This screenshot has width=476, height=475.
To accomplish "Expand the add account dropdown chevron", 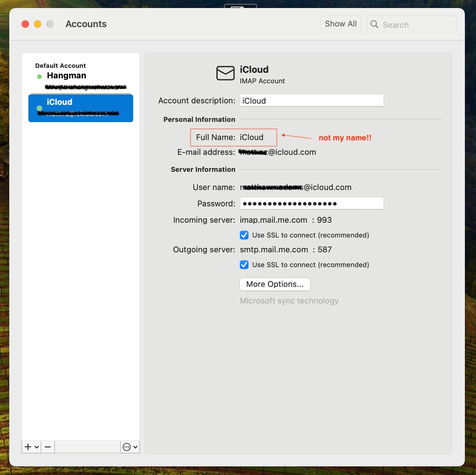I will [x=37, y=447].
